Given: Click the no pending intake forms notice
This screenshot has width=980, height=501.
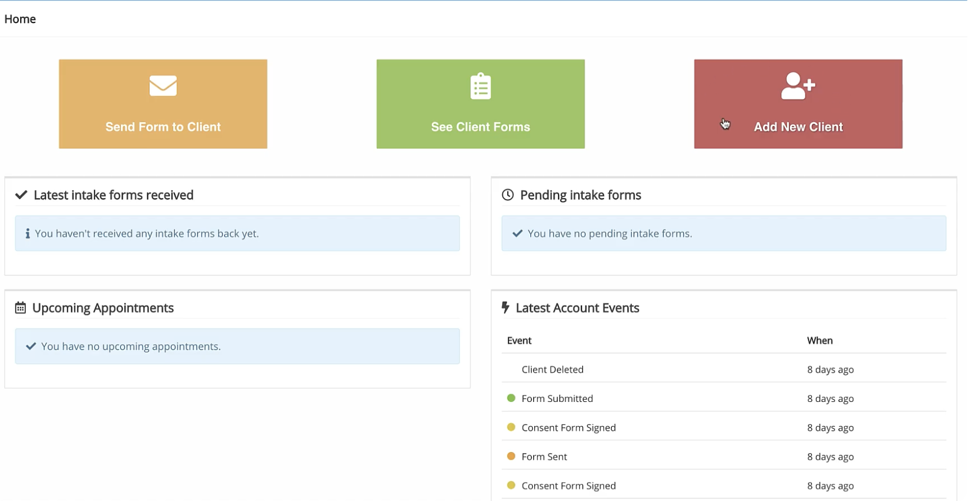Looking at the screenshot, I should [724, 233].
